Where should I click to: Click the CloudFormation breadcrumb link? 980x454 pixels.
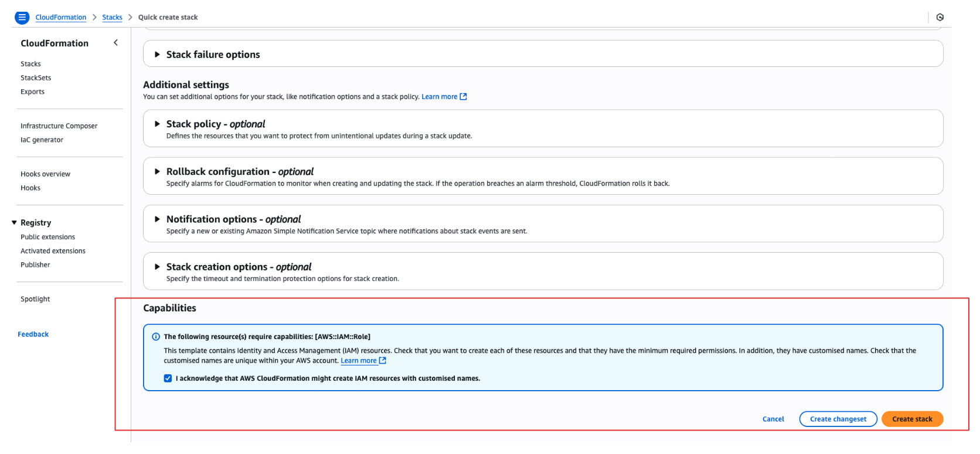tap(61, 18)
